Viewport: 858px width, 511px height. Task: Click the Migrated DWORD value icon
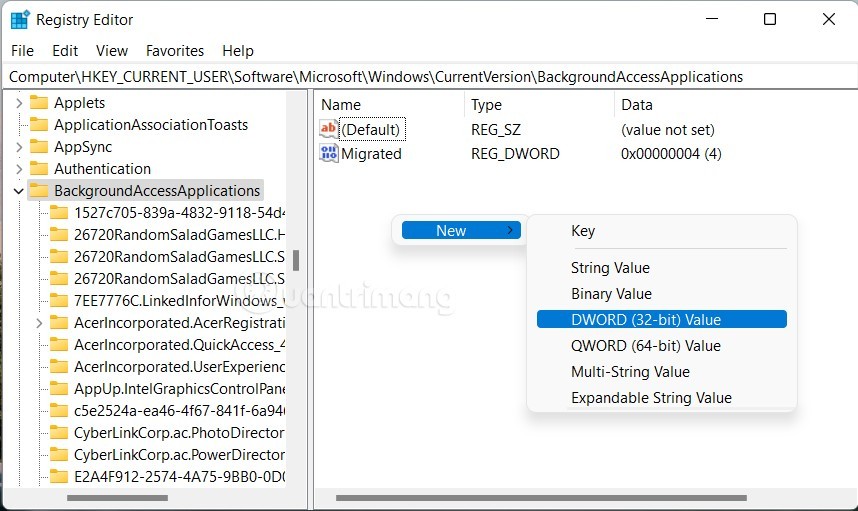point(329,154)
